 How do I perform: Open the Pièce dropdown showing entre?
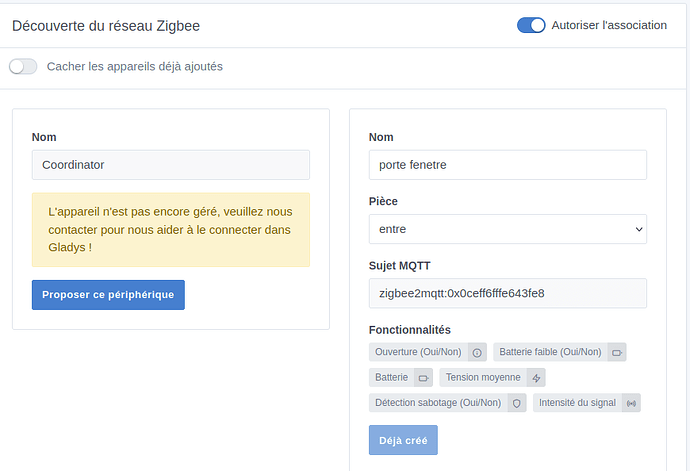[507, 229]
